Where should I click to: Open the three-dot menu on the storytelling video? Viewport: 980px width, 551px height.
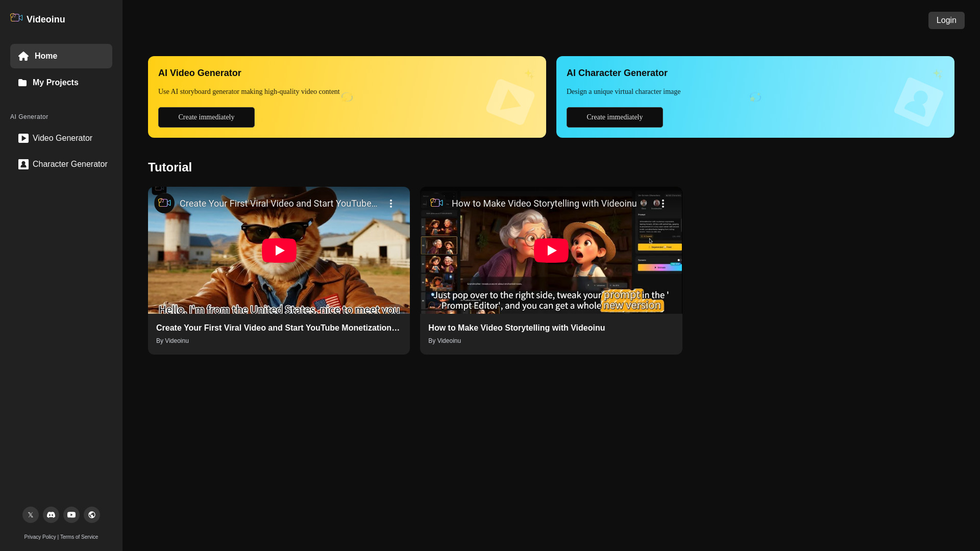[663, 203]
